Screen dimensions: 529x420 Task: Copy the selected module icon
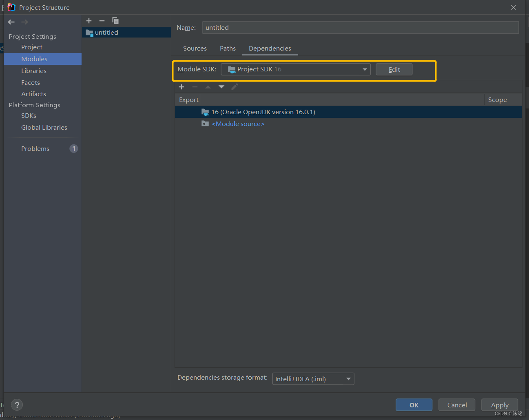tap(115, 21)
